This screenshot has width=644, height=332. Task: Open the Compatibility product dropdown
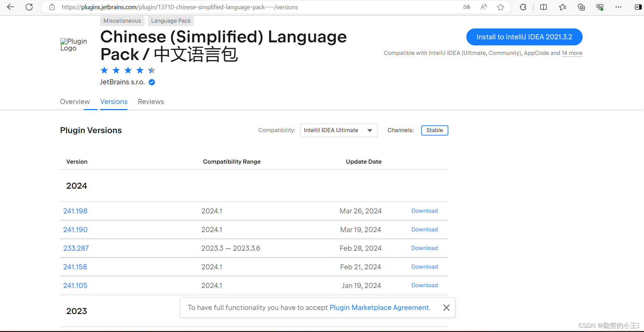(339, 130)
